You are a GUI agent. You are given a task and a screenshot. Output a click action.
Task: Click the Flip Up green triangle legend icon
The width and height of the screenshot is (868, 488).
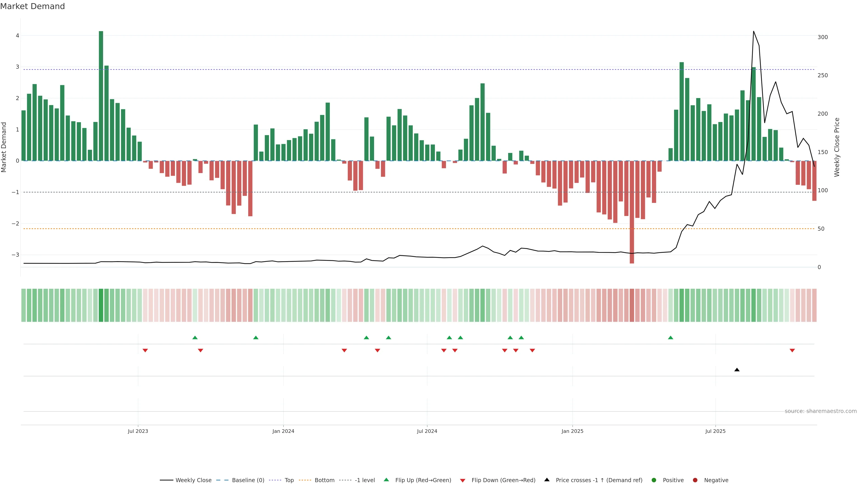387,480
